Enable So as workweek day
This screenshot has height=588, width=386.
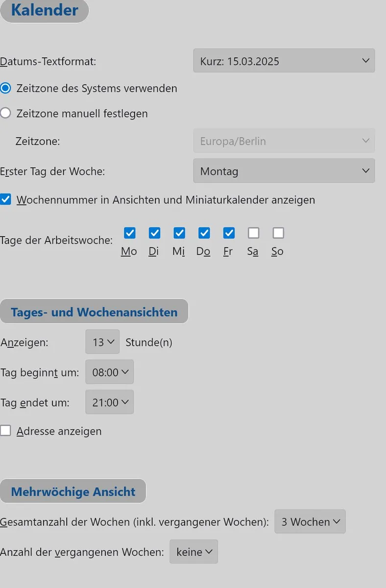coord(278,233)
